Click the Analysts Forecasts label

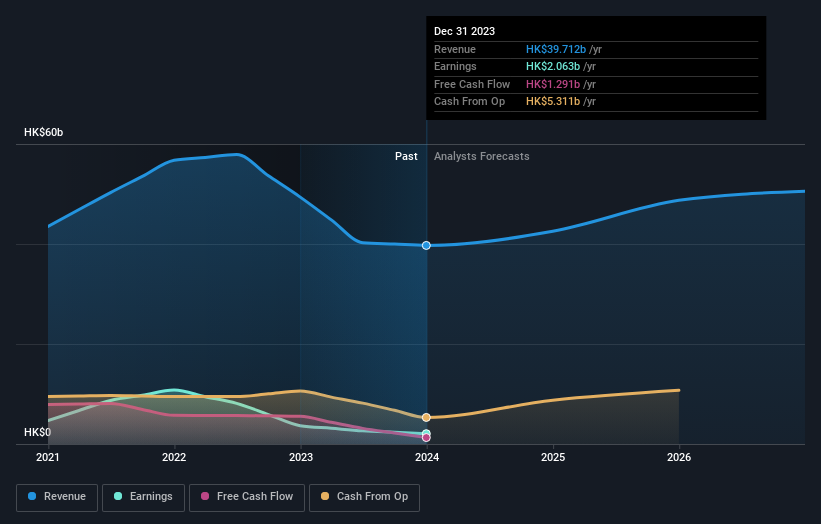(481, 157)
